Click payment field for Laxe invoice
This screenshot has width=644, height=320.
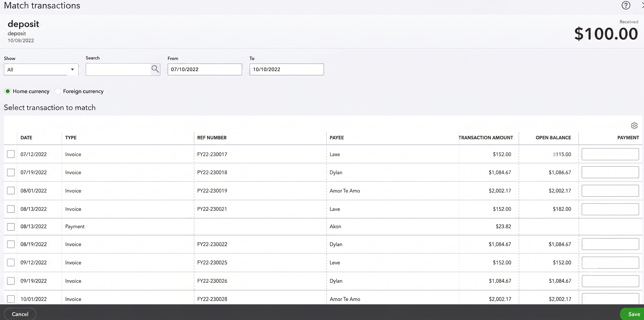click(x=610, y=154)
